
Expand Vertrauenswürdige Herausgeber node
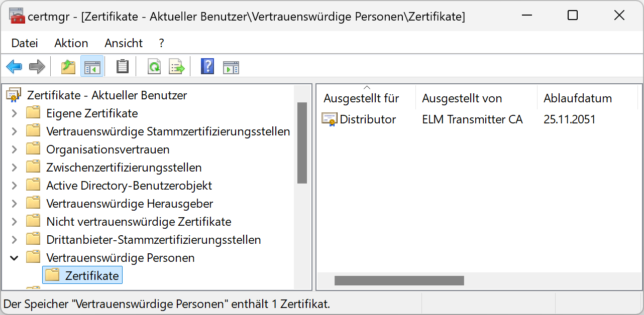[x=14, y=204]
